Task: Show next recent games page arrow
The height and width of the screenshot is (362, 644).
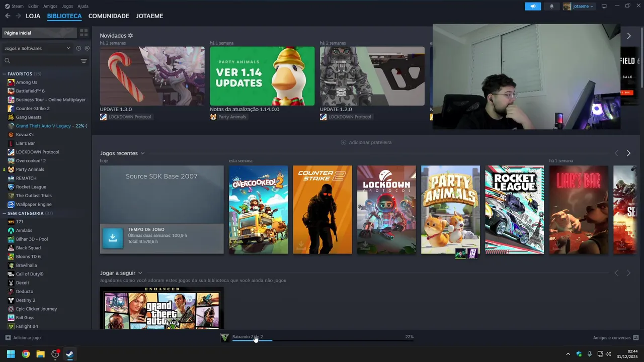Action: point(628,153)
